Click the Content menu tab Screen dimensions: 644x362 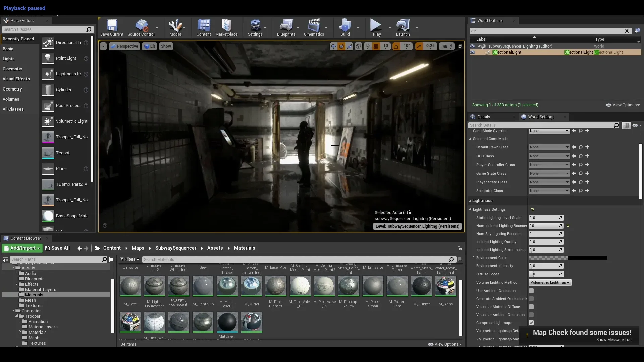click(x=203, y=27)
